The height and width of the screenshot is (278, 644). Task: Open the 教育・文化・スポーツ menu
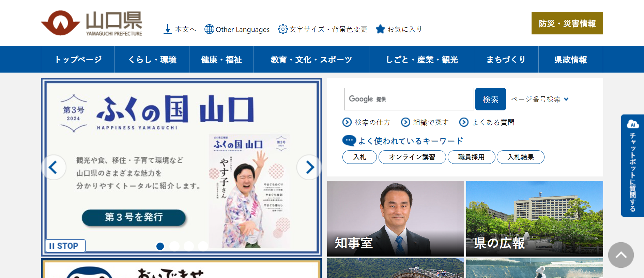coord(311,60)
